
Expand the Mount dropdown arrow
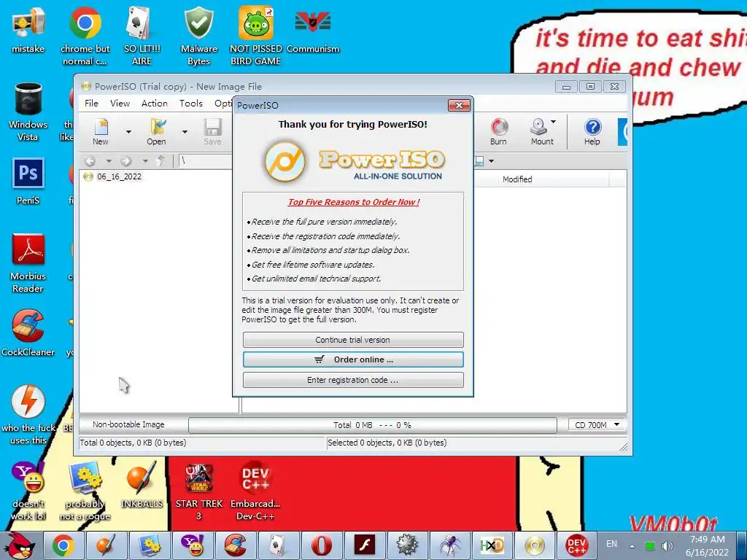pyautogui.click(x=554, y=122)
